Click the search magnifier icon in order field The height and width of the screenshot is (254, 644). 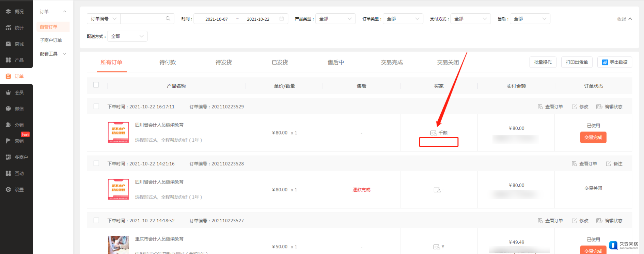168,19
